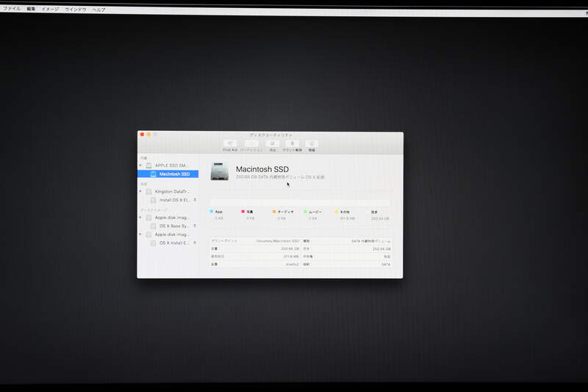The width and height of the screenshot is (588, 392).
Task: Select first Apple disk image entry
Action: (168, 218)
